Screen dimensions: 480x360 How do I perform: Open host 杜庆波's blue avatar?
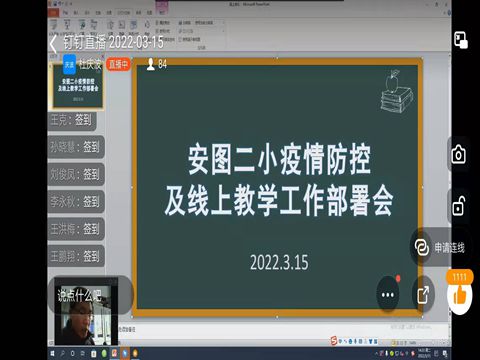(69, 64)
